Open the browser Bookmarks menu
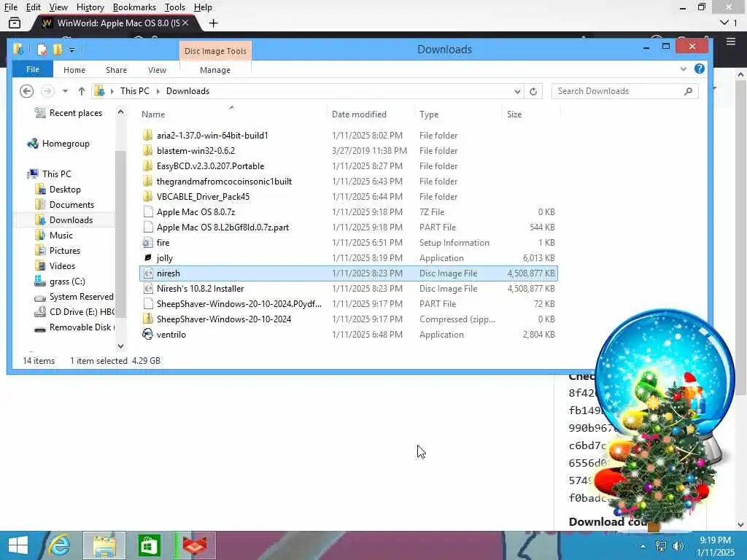 134,7
